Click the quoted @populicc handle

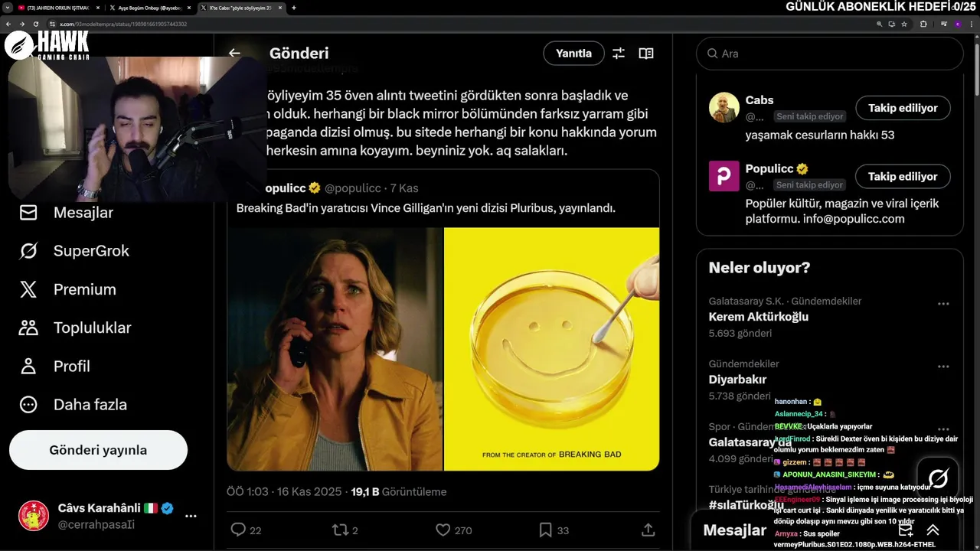click(352, 188)
